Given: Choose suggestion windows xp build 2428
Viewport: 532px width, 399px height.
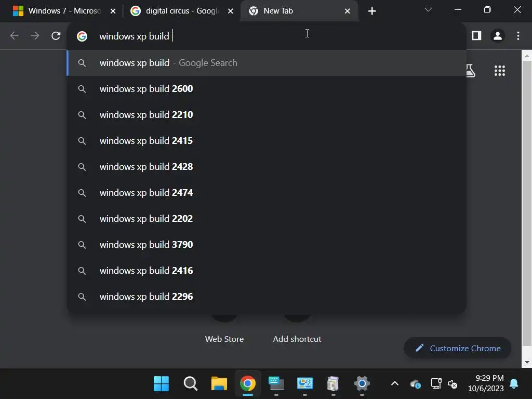Looking at the screenshot, I should 267,167.
